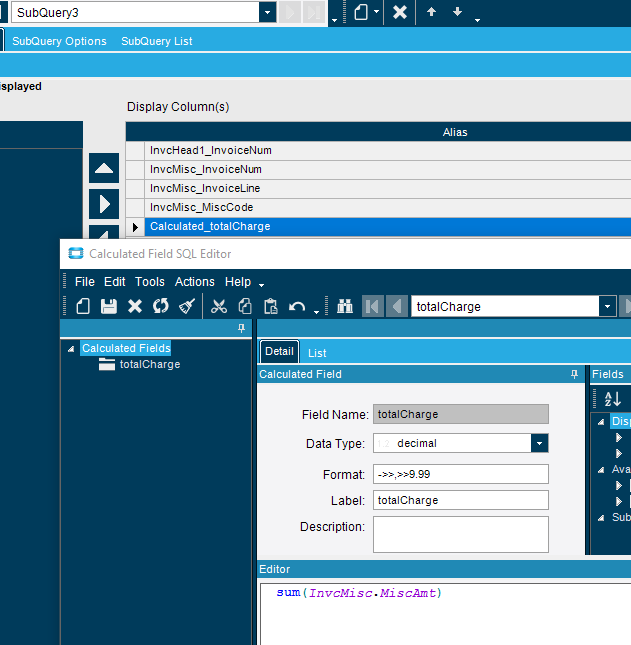The height and width of the screenshot is (645, 631).
Task: Select totalCharge in the Calculated Fields tree
Action: pos(149,365)
